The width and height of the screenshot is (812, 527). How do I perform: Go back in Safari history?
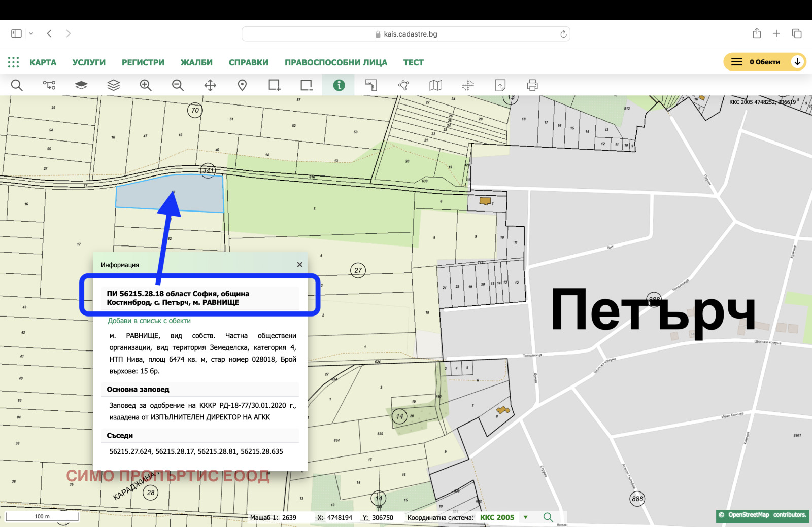[49, 33]
